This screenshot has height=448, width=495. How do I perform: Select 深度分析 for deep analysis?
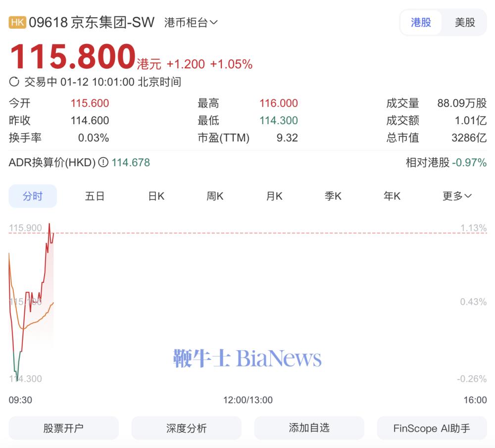[x=186, y=428]
